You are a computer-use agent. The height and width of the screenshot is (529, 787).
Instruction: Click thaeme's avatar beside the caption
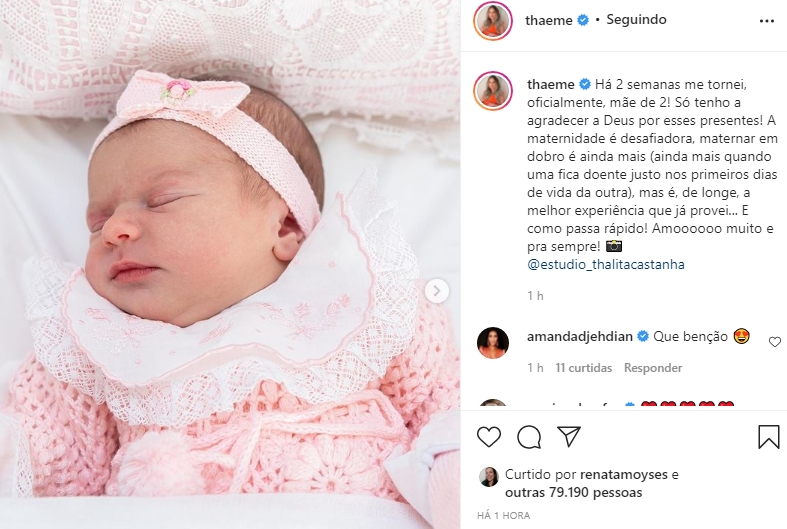click(492, 90)
